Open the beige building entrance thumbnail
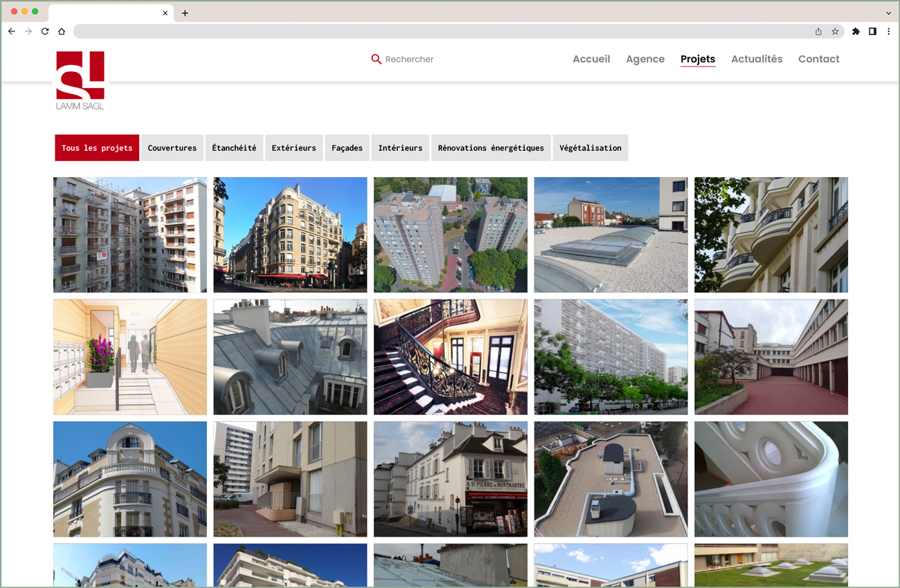The width and height of the screenshot is (900, 588). click(290, 479)
